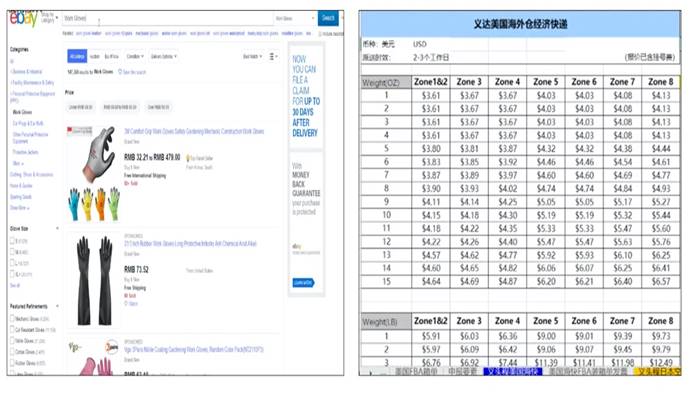Select cell $5.05 under Zone 5
The width and height of the screenshot is (689, 404).
point(545,202)
